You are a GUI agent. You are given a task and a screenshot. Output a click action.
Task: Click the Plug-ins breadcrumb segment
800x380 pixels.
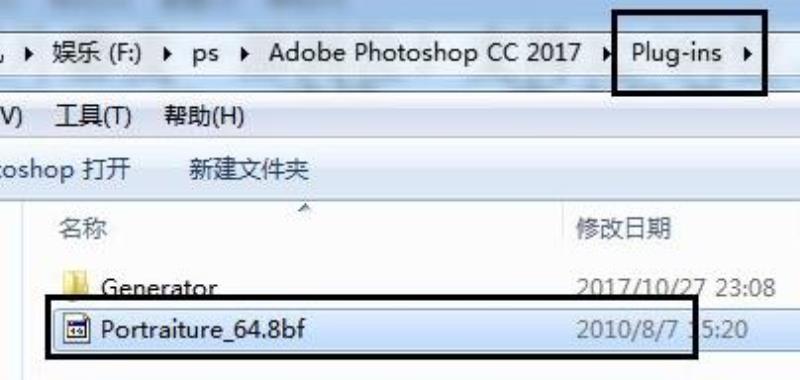(x=677, y=53)
